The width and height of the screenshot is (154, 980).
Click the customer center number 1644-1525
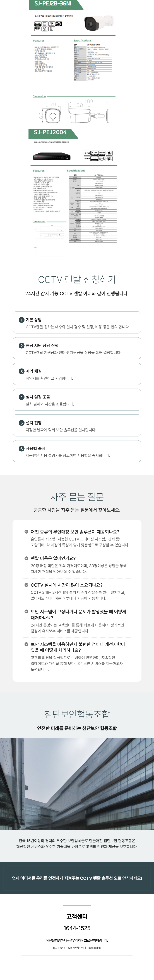pyautogui.click(x=77, y=925)
